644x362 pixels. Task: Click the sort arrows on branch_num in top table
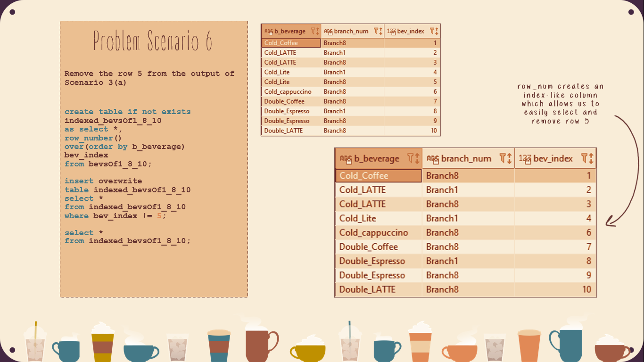pyautogui.click(x=380, y=31)
